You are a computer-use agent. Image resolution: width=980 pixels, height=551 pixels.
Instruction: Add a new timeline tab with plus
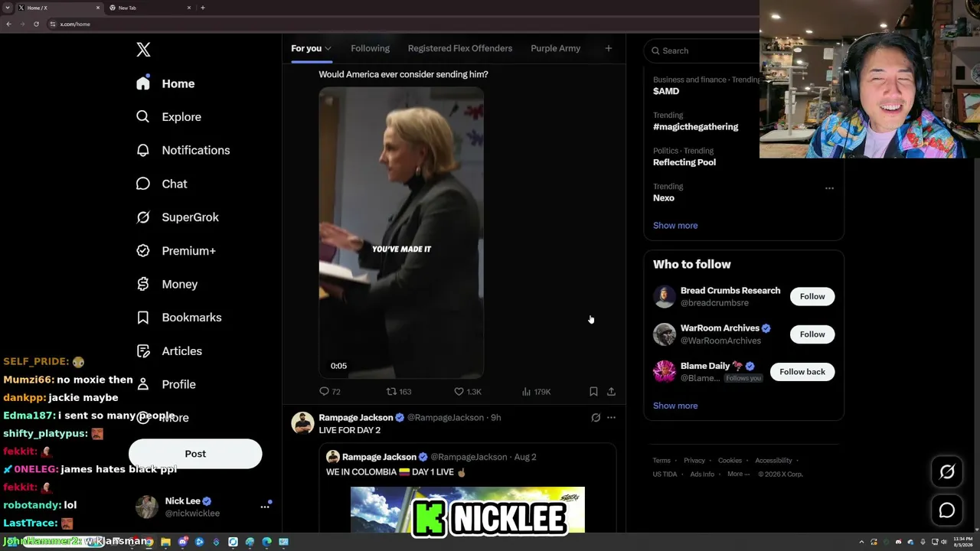pyautogui.click(x=609, y=48)
